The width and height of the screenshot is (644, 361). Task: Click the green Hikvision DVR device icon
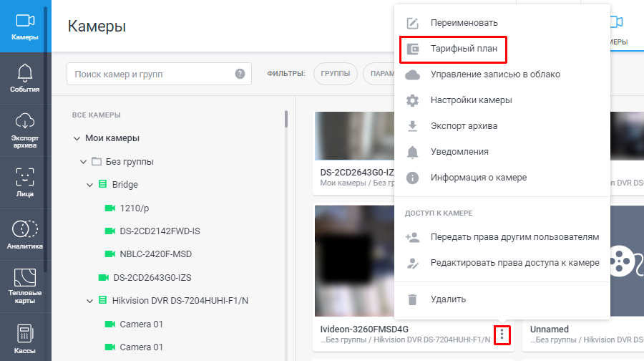coord(102,300)
